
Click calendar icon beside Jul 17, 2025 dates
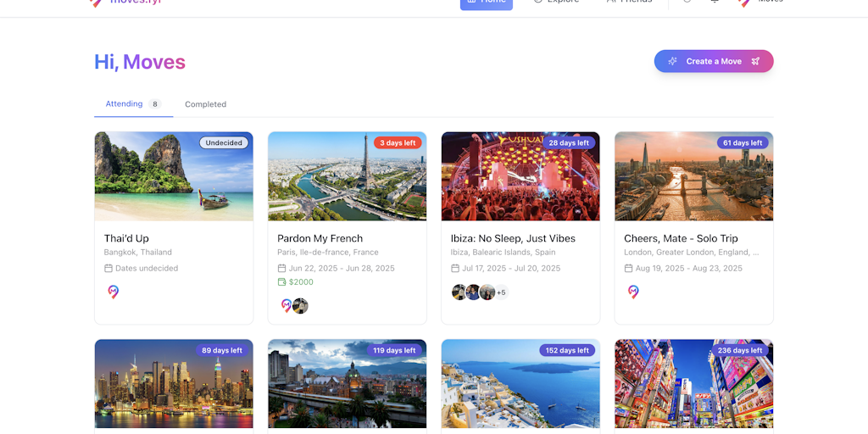coord(455,268)
